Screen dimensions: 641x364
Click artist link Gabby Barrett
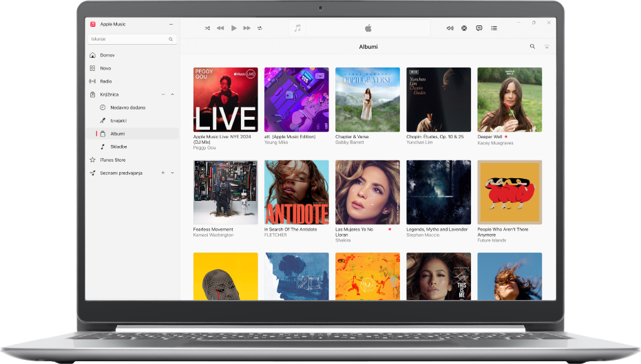(x=350, y=142)
